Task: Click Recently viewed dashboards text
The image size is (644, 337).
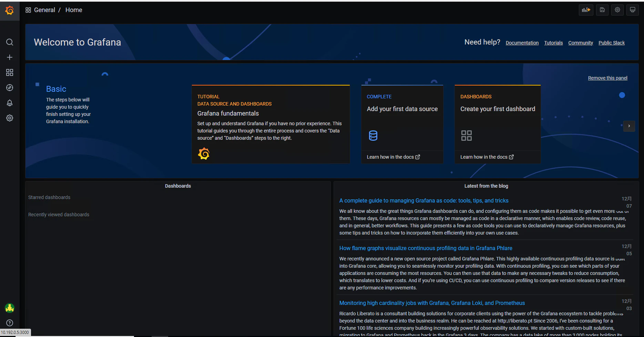Action: tap(59, 215)
